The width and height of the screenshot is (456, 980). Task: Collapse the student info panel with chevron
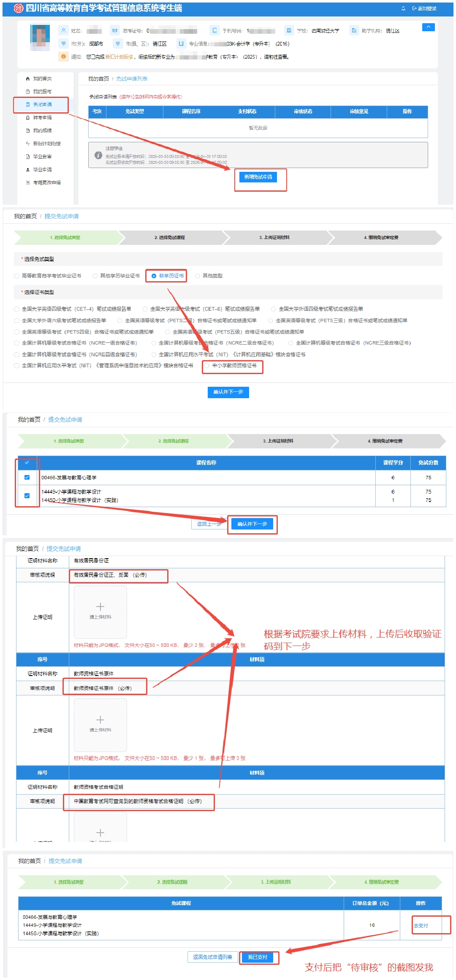tap(428, 27)
